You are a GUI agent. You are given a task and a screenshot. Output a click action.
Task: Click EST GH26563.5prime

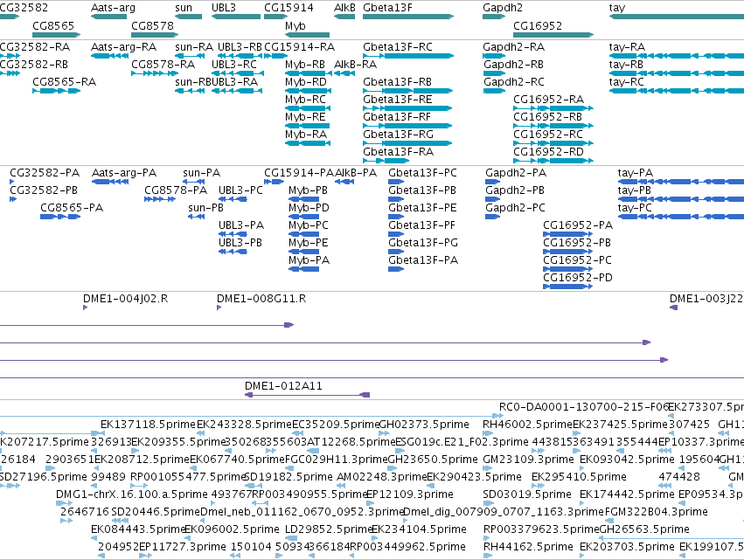point(644,529)
